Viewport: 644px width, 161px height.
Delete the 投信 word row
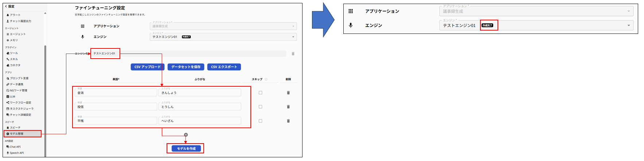coord(288,107)
